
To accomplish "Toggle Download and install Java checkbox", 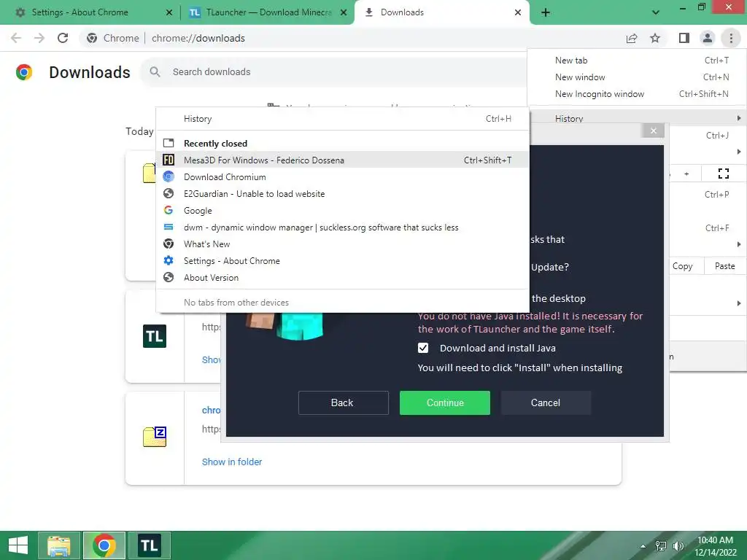I will pyautogui.click(x=423, y=348).
